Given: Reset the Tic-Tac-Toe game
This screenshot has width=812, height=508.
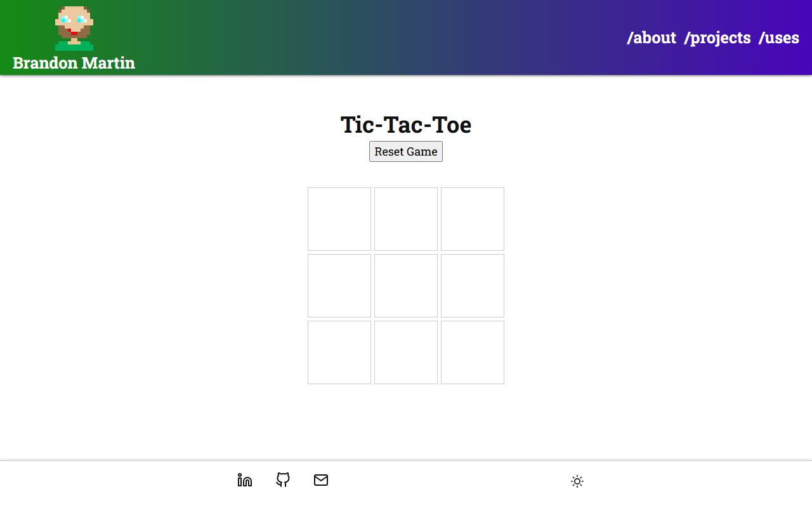Looking at the screenshot, I should [406, 152].
